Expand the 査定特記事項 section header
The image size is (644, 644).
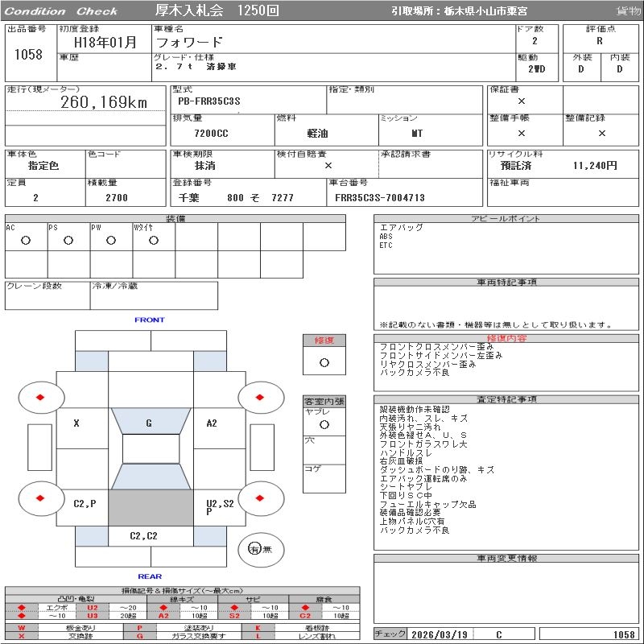tap(507, 399)
